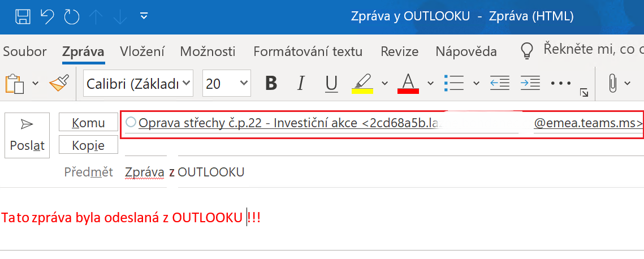This screenshot has height=259, width=644.
Task: Toggle bulleted list
Action: click(x=454, y=83)
